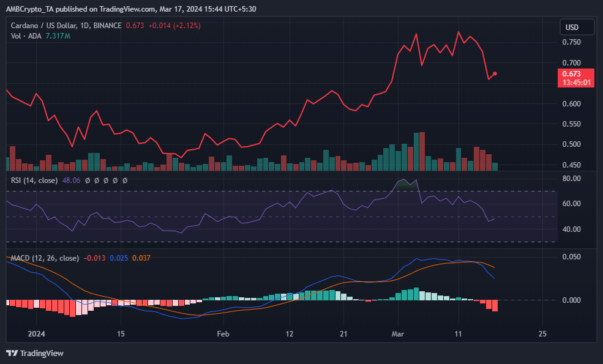The width and height of the screenshot is (603, 364).
Task: Click the red last-price dot on the chart line
Action: [x=495, y=73]
